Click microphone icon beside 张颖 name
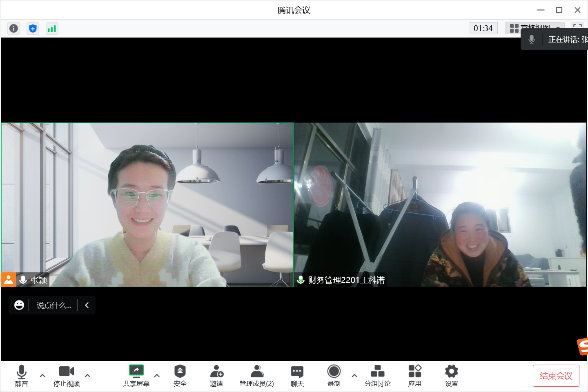The height and width of the screenshot is (392, 588). tap(23, 280)
